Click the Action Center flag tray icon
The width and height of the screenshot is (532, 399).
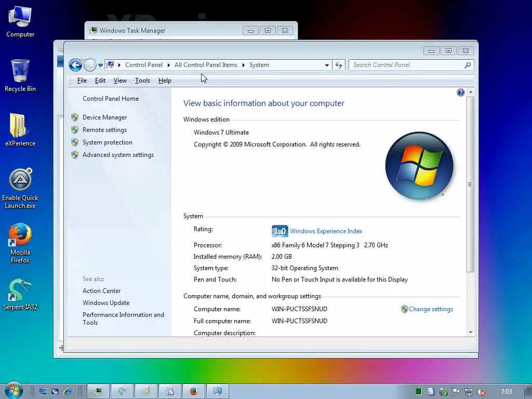pyautogui.click(x=456, y=392)
